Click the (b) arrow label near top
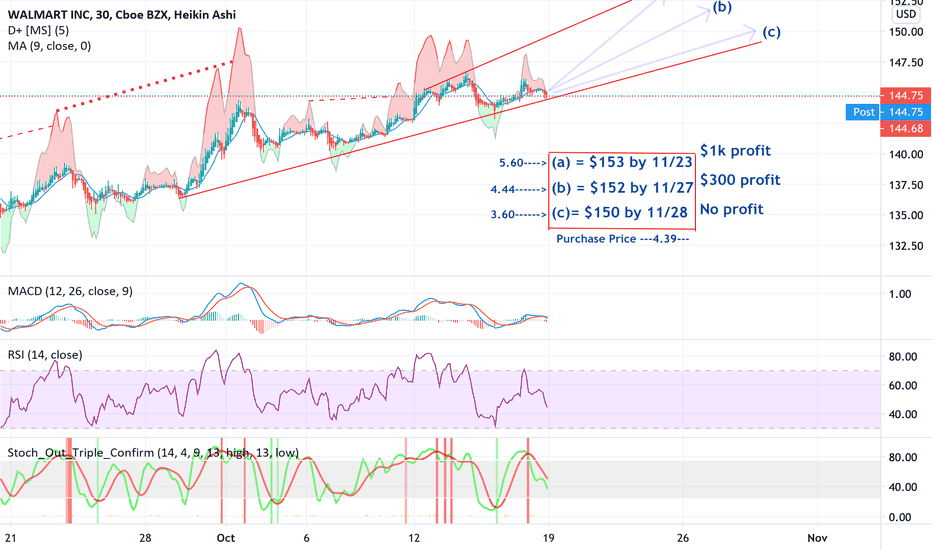 (722, 7)
